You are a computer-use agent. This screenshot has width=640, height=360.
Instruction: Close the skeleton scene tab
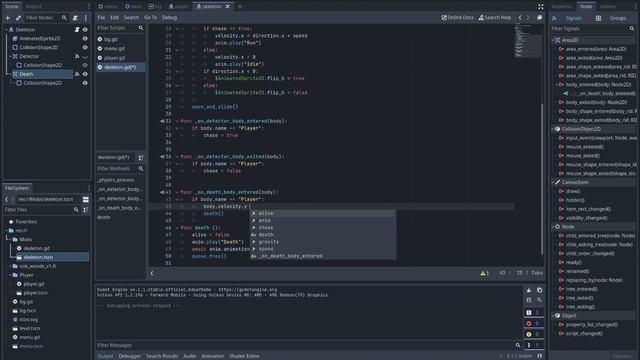228,7
